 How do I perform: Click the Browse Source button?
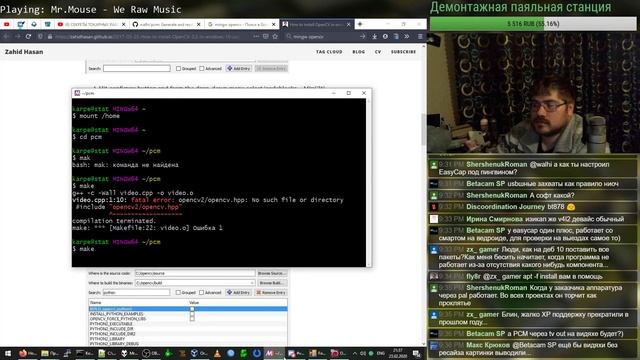(x=272, y=273)
